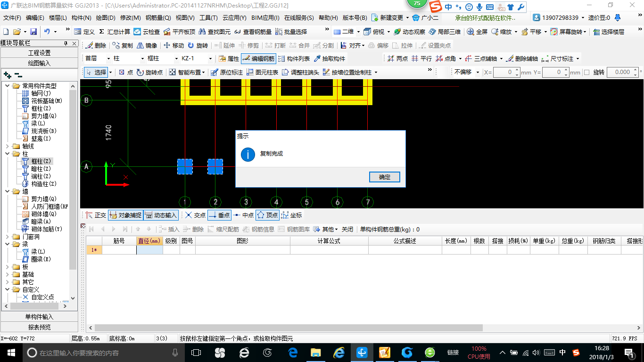This screenshot has height=362, width=644.
Task: Open the 在线服务(S) menu
Action: (x=299, y=18)
